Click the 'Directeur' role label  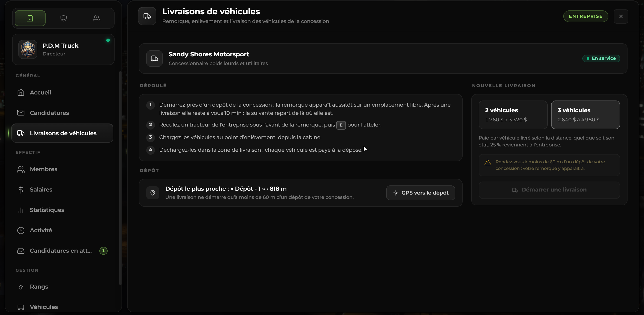[x=54, y=54]
